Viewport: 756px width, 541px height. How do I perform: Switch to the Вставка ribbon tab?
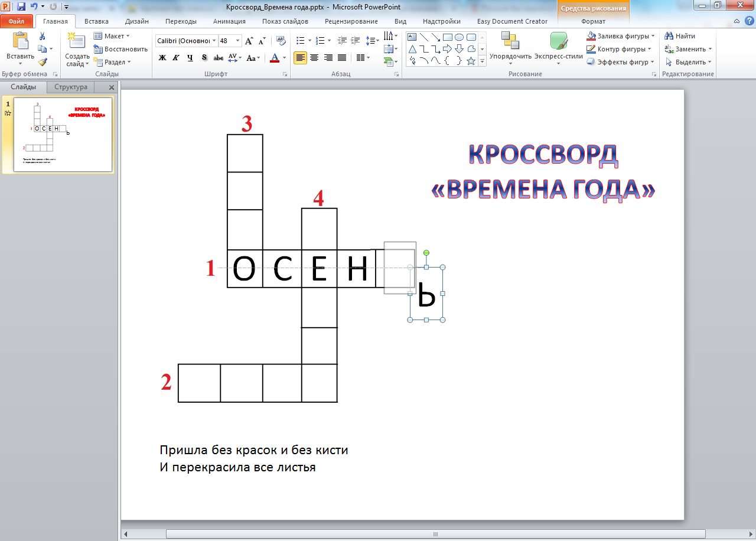(x=96, y=21)
